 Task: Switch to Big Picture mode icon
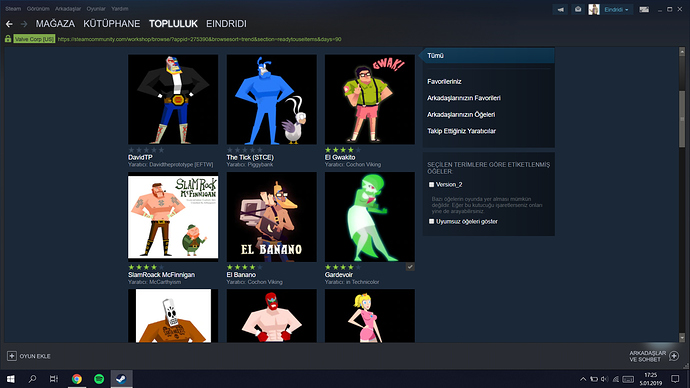coord(644,10)
